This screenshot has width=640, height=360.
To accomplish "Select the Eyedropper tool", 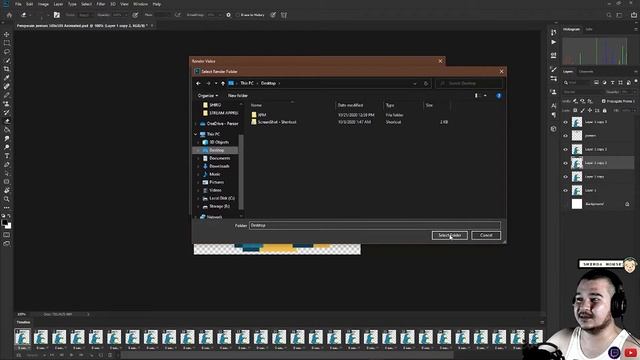I will pyautogui.click(x=7, y=78).
